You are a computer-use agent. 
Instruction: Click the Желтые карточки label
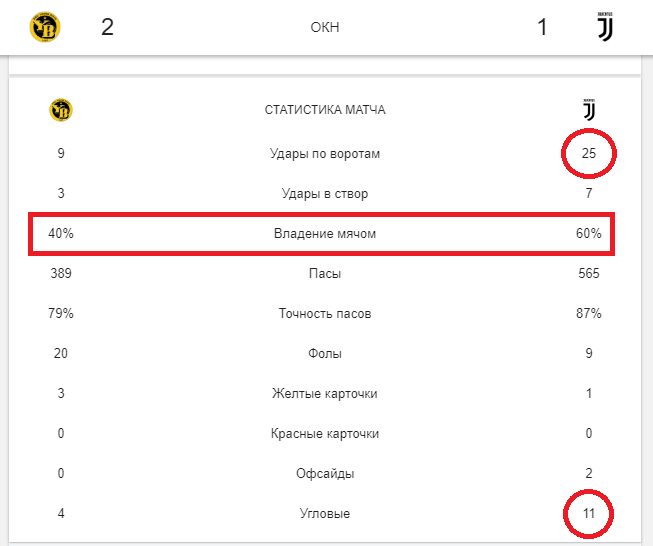tap(325, 393)
